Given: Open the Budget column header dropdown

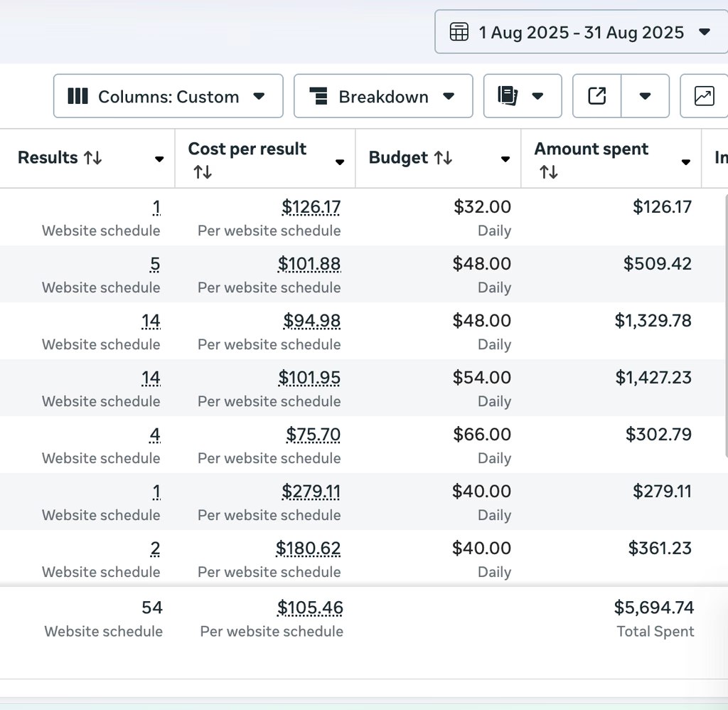Looking at the screenshot, I should coord(505,159).
